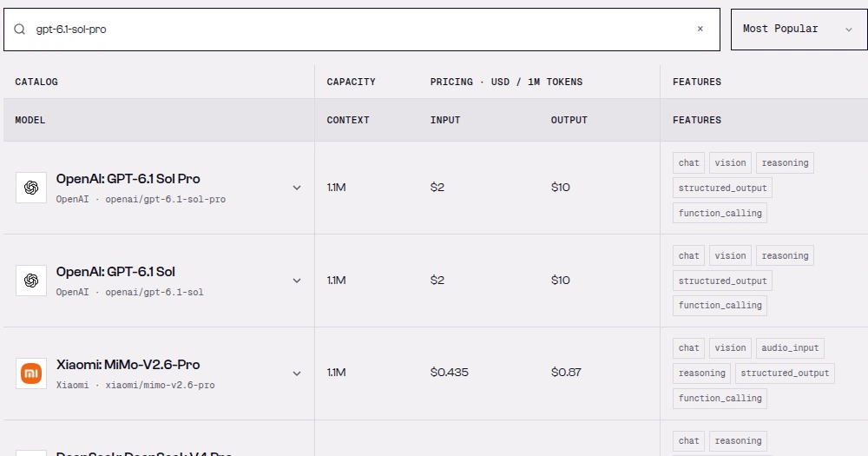
Task: Click the search magnifier icon
Action: pyautogui.click(x=19, y=30)
